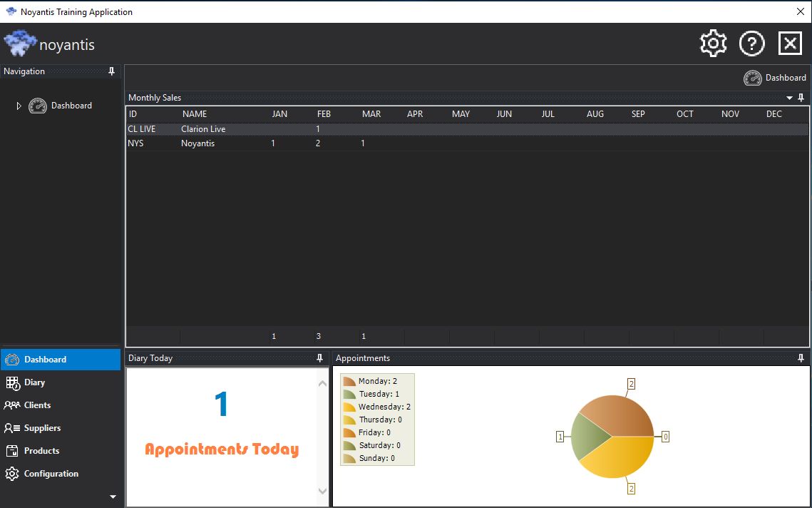Toggle pin on Appointments panel
This screenshot has width=812, height=508.
(x=801, y=358)
